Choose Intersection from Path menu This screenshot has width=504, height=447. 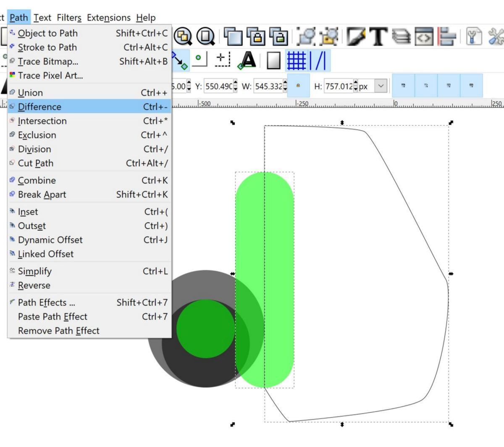(89, 121)
